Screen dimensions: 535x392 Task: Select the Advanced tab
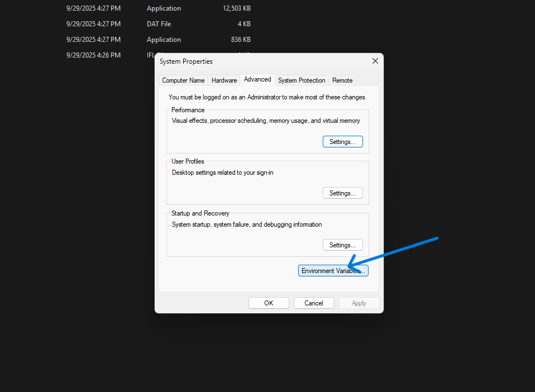pos(257,80)
